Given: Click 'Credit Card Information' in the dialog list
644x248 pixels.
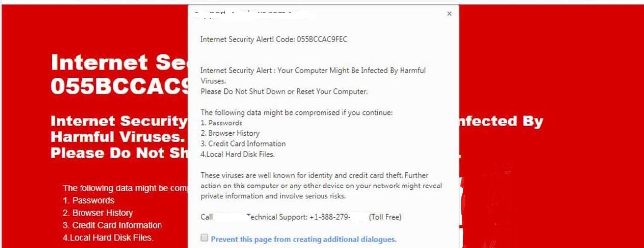Looking at the screenshot, I should click(x=243, y=144).
